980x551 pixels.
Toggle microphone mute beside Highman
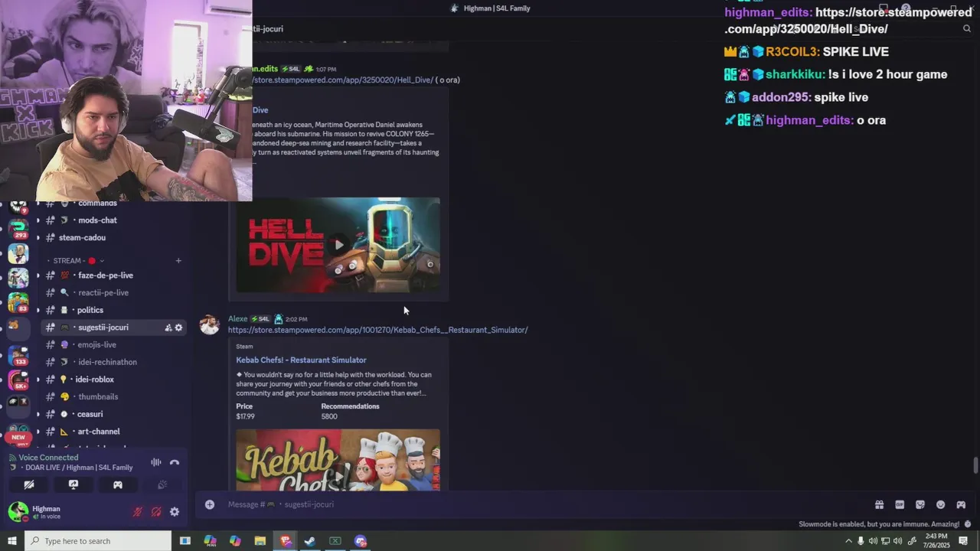pos(138,512)
